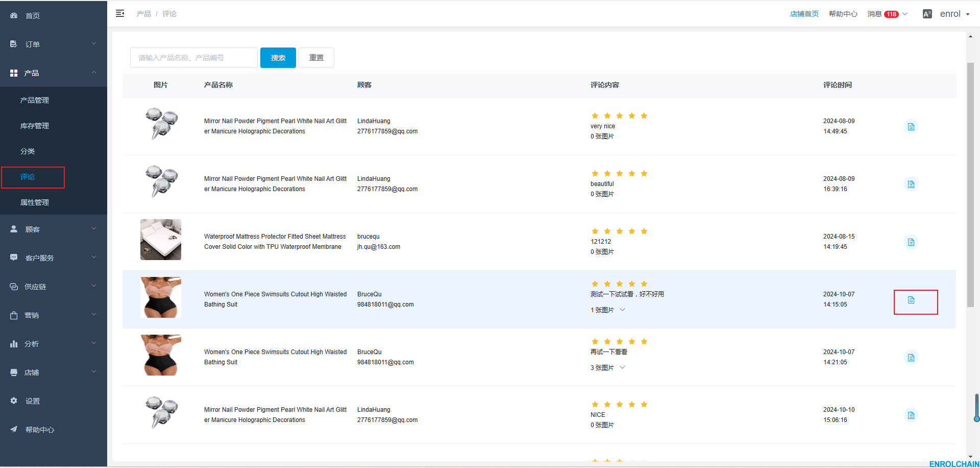Open the 店铺首页 link in header
This screenshot has width=980, height=468.
tap(804, 14)
